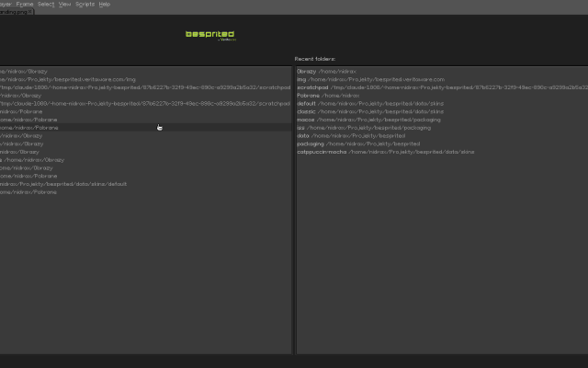Open the View menu
This screenshot has height=368, width=588.
point(64,4)
